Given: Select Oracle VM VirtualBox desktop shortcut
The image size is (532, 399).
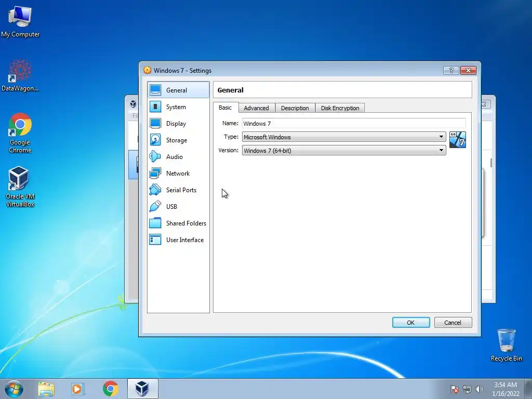Looking at the screenshot, I should coord(20,187).
